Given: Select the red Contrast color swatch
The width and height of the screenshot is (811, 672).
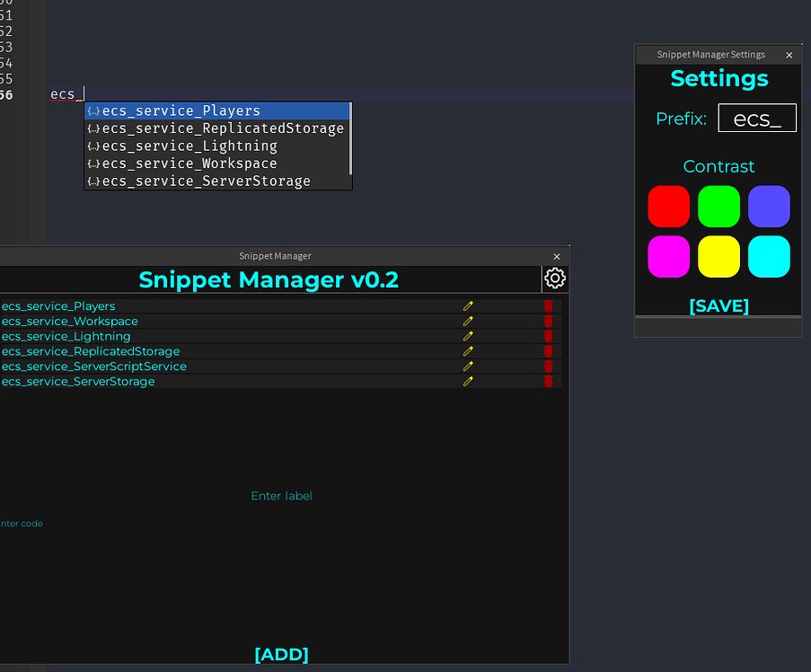Looking at the screenshot, I should (668, 206).
